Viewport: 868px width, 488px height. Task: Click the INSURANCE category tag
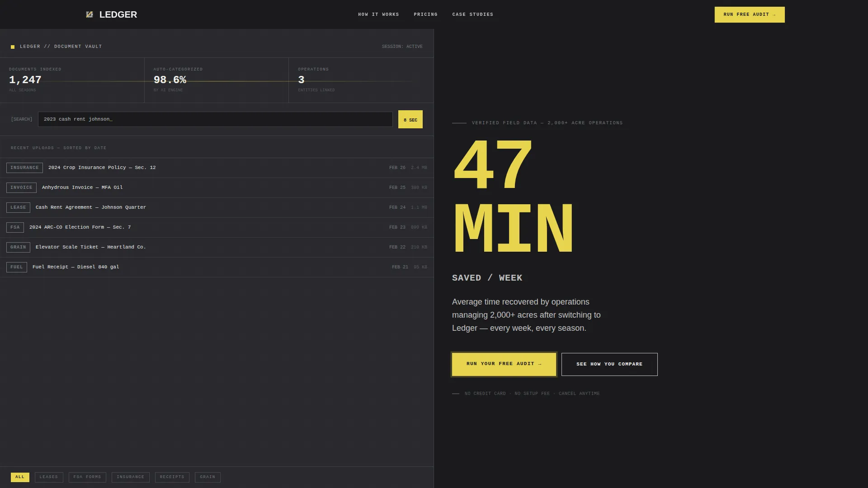[x=24, y=168]
